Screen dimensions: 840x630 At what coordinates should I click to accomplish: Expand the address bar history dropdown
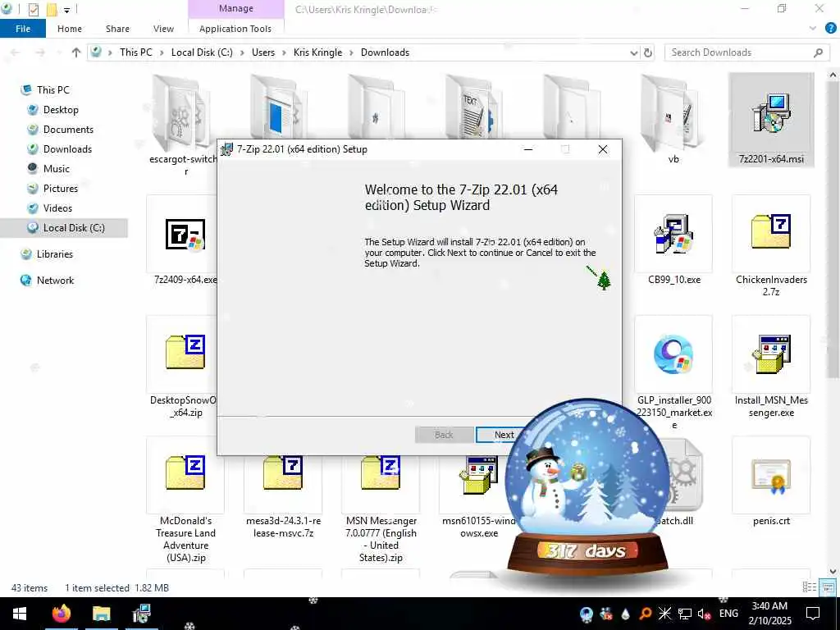point(634,52)
